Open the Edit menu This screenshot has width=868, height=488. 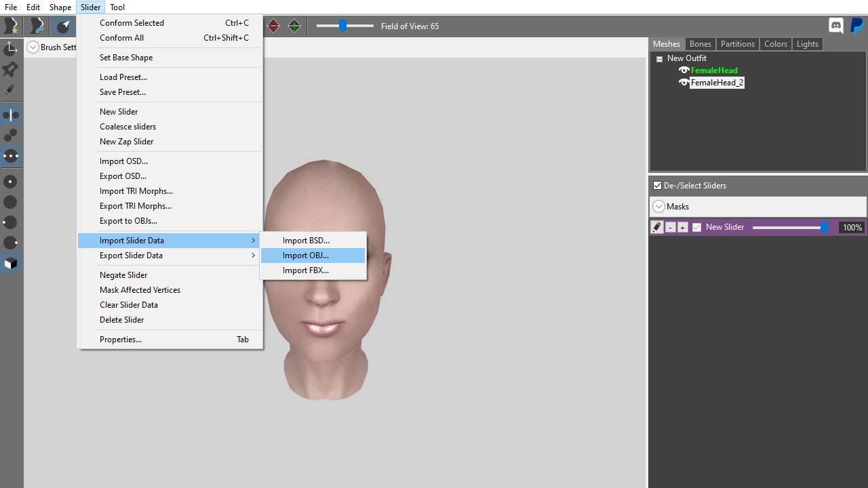click(x=33, y=7)
